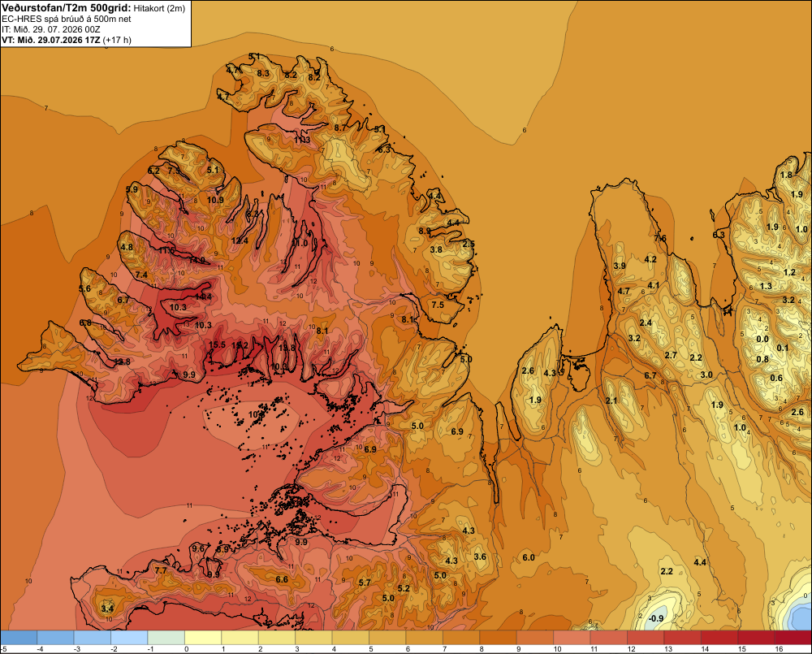This screenshot has width=812, height=654.
Task: Click the "6.6" temperature value
Action: pyautogui.click(x=282, y=579)
